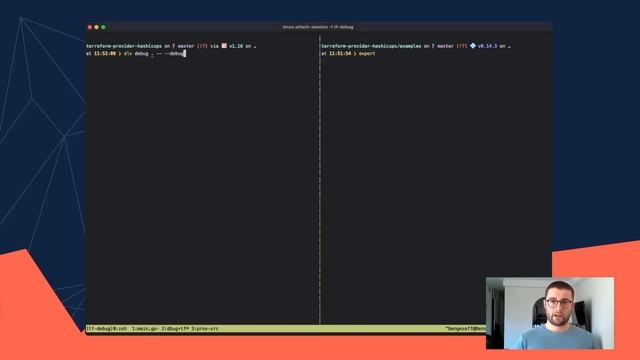Select the tmux window tab 3:prov-src
This screenshot has height=360, width=640.
pos(205,329)
